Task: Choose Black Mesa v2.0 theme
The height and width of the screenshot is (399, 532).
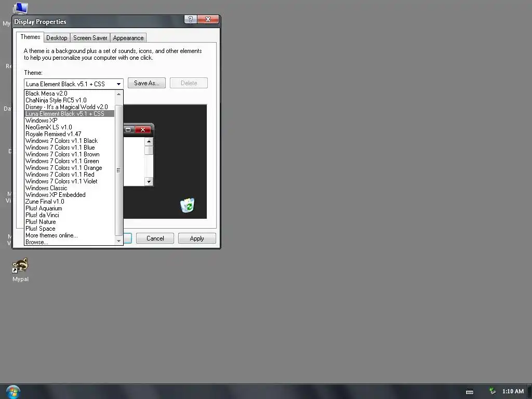Action: click(70, 94)
